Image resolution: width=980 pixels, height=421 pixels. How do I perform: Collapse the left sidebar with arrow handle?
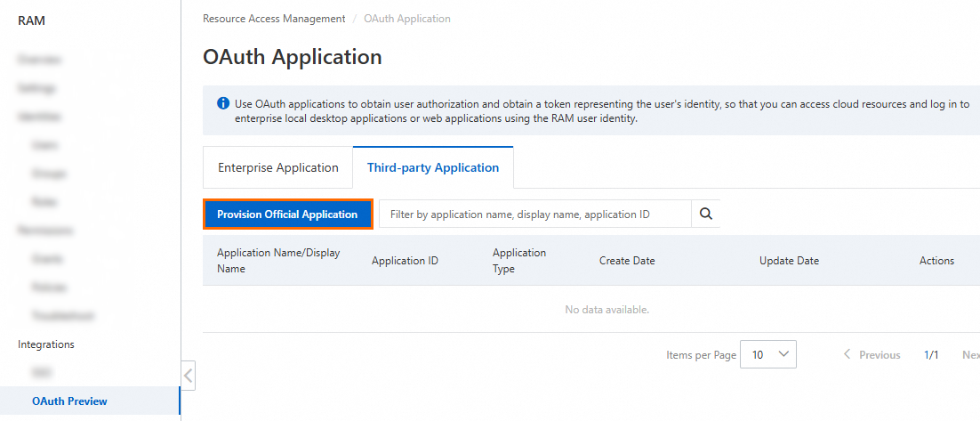[x=188, y=375]
